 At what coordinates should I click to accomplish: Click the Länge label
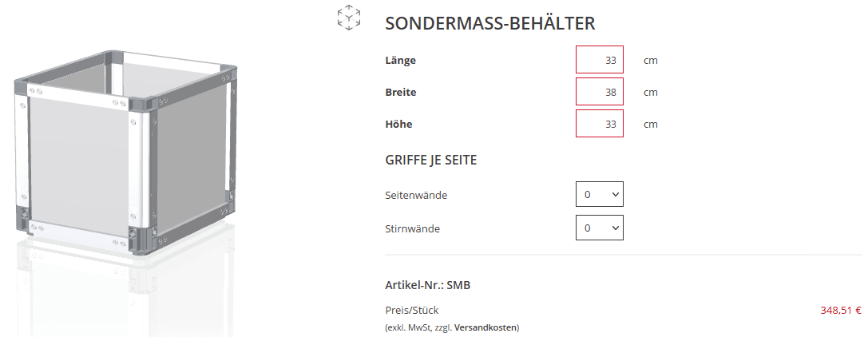[x=400, y=61]
